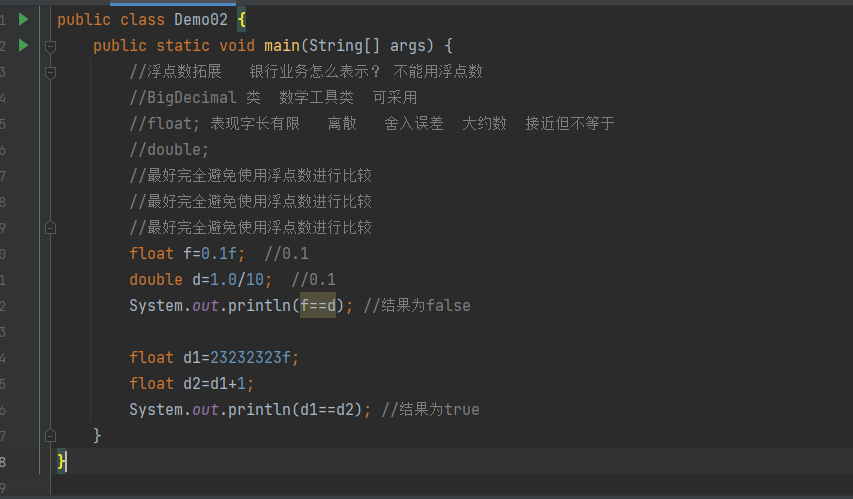This screenshot has width=853, height=499.
Task: Click the fold marker at the main method's closing brace
Action: pos(50,435)
